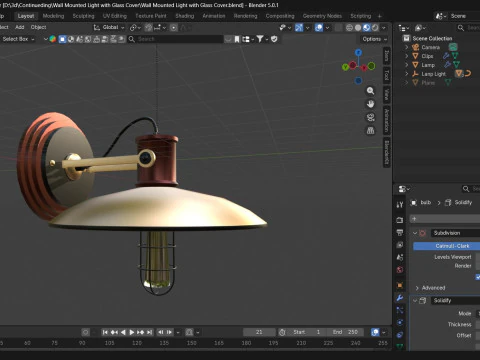Switch to the Shading workspace tab
This screenshot has width=480, height=360.
[185, 16]
